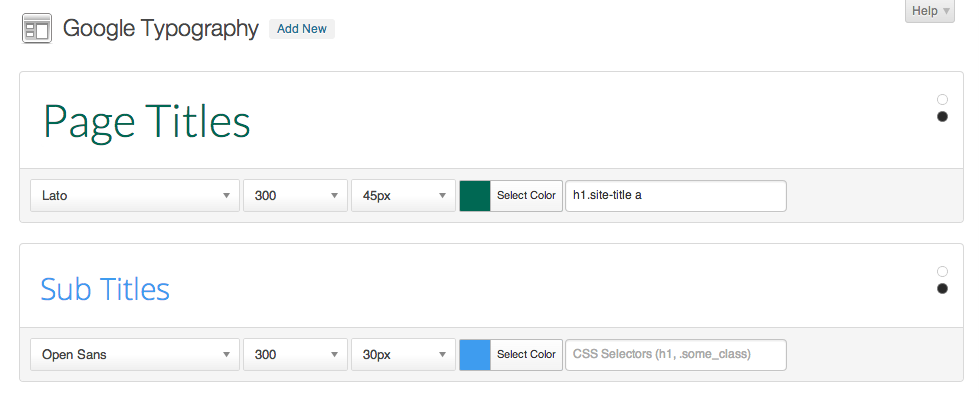Open the Open Sans font dropdown

point(135,354)
